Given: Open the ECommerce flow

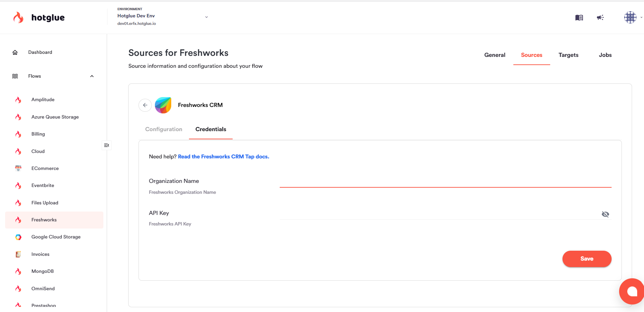Looking at the screenshot, I should point(45,169).
